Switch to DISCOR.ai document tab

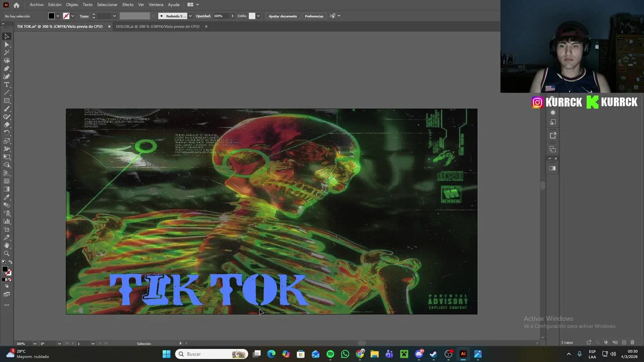(x=157, y=27)
